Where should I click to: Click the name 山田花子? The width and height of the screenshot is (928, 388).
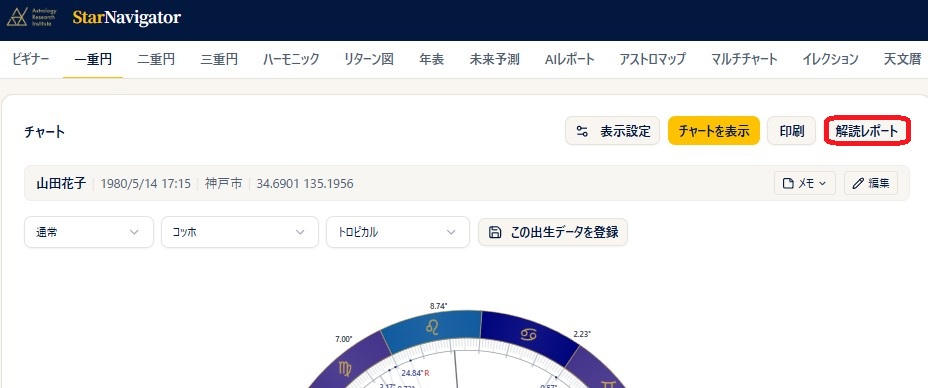62,183
